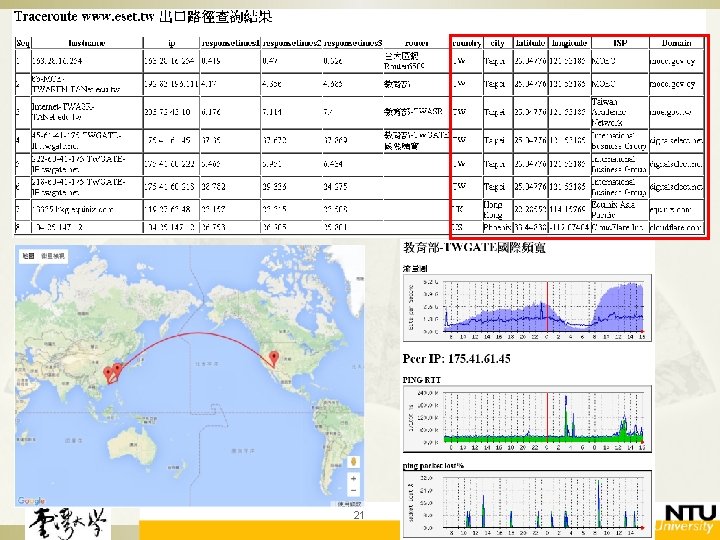This screenshot has width=720, height=540.
Task: Select the cloudflare.com domain cell
Action: 676,227
